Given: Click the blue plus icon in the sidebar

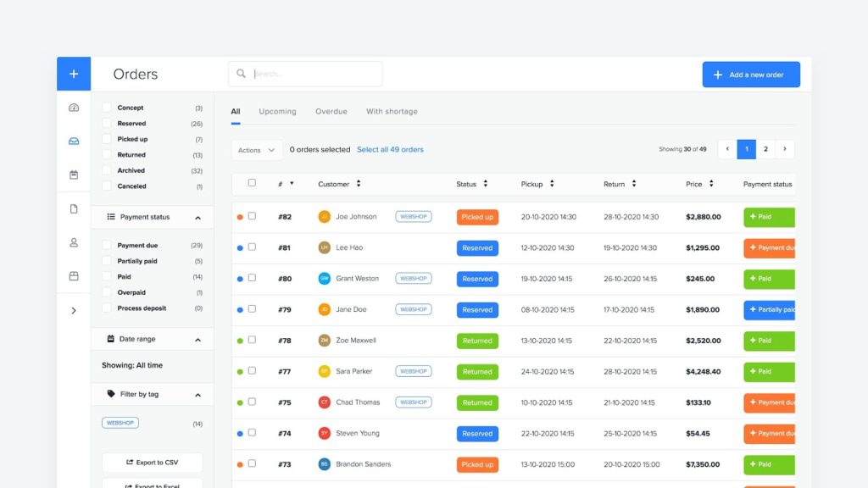Looking at the screenshot, I should click(x=74, y=74).
